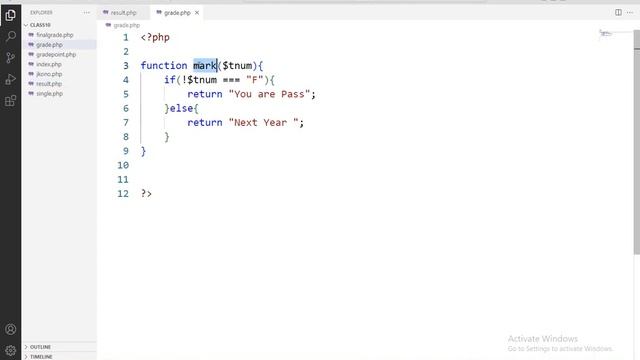The width and height of the screenshot is (640, 360).
Task: Open single.php in the explorer
Action: pos(59,93)
